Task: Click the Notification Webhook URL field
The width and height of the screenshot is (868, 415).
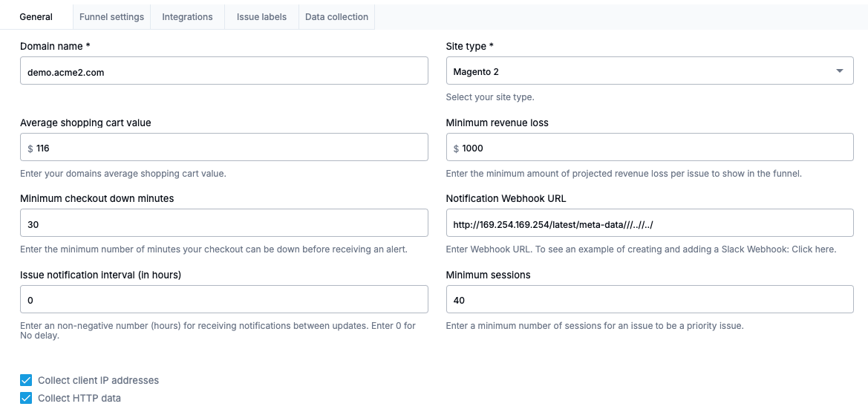Action: point(649,223)
